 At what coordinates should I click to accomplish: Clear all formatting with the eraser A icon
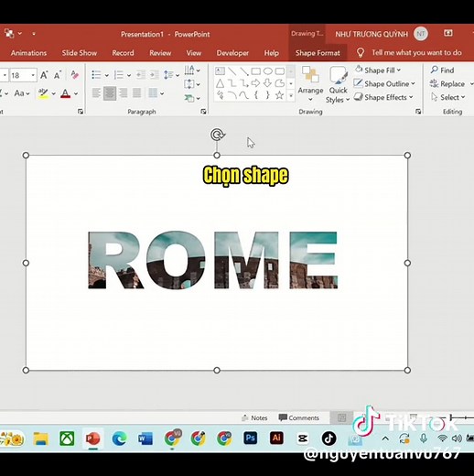74,75
